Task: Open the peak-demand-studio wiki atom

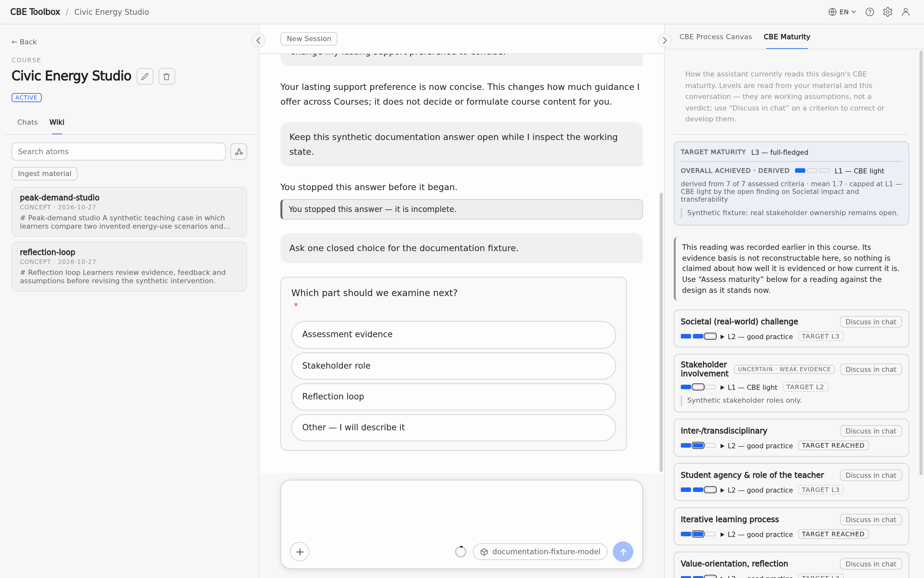Action: pos(129,212)
